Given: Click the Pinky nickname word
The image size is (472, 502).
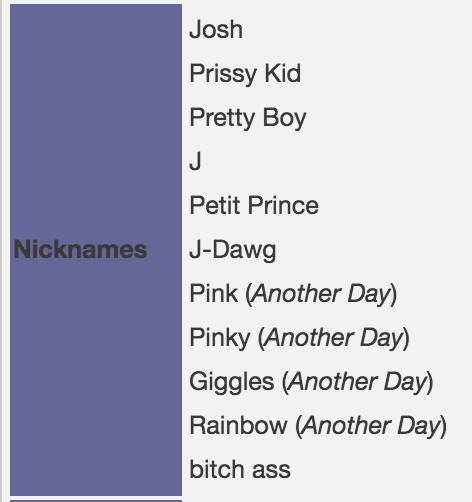Looking at the screenshot, I should pos(220,338).
